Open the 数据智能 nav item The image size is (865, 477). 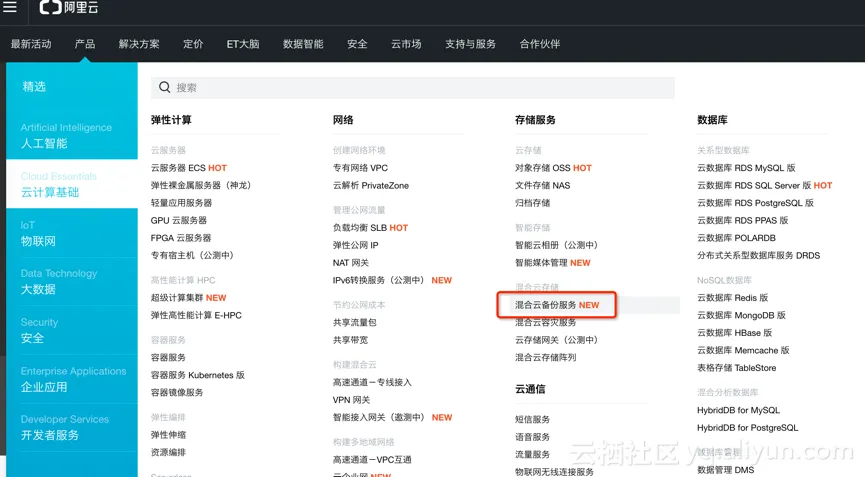click(x=303, y=44)
